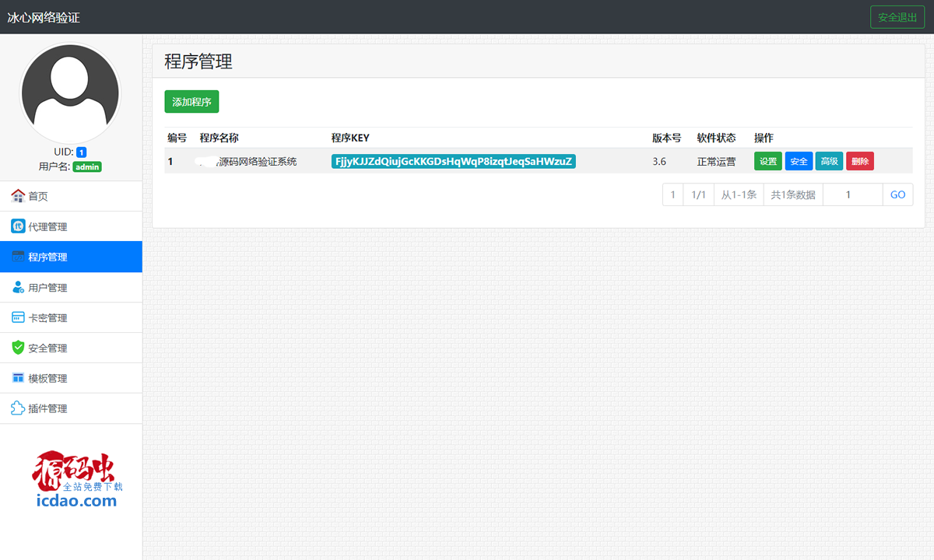Click the 版本号 column header
Image resolution: width=934 pixels, height=560 pixels.
point(666,138)
